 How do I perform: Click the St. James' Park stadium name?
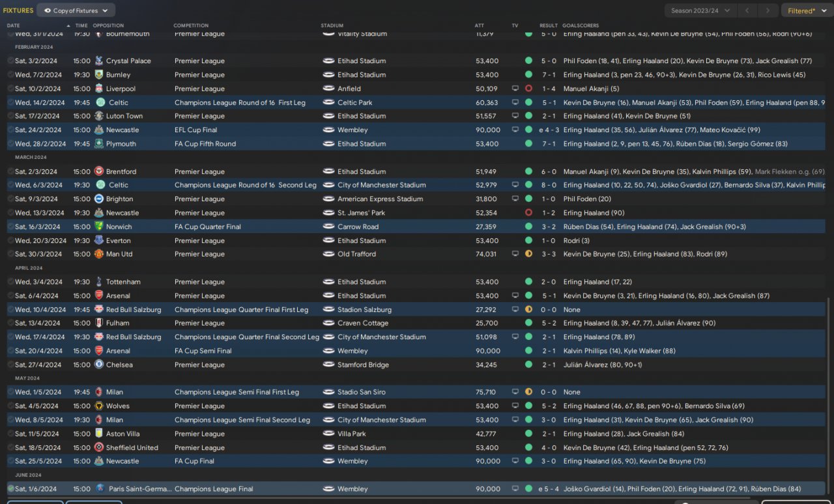click(x=361, y=213)
